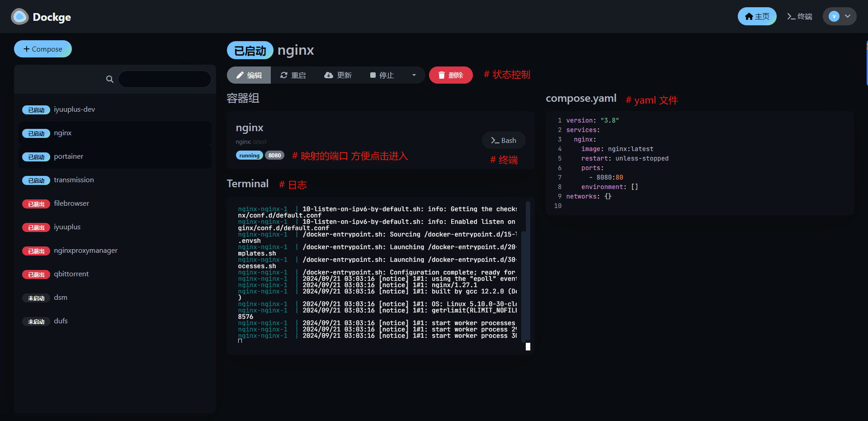The height and width of the screenshot is (421, 868).
Task: Open the dropdown arrow next to 停止
Action: click(414, 75)
